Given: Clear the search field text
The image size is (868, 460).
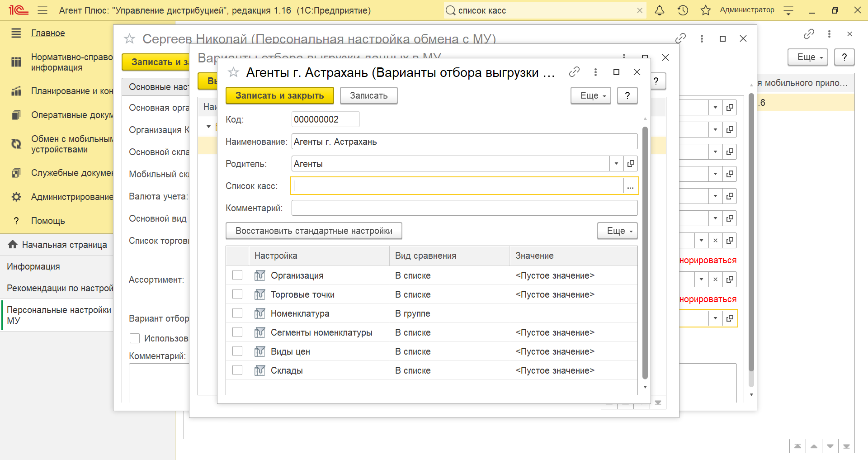Looking at the screenshot, I should point(640,10).
